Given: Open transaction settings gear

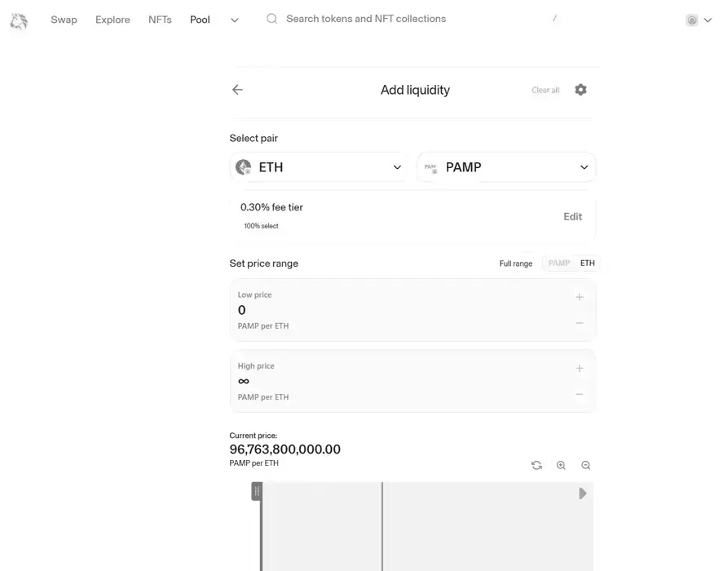Looking at the screenshot, I should (x=580, y=90).
